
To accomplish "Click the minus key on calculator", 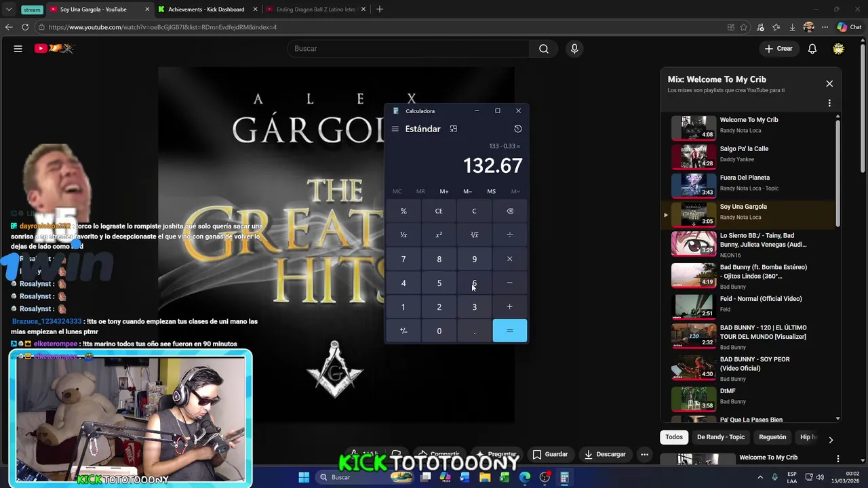I will point(510,283).
